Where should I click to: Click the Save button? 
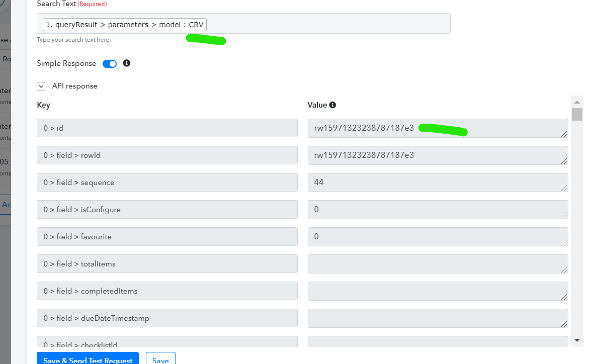coord(160,359)
